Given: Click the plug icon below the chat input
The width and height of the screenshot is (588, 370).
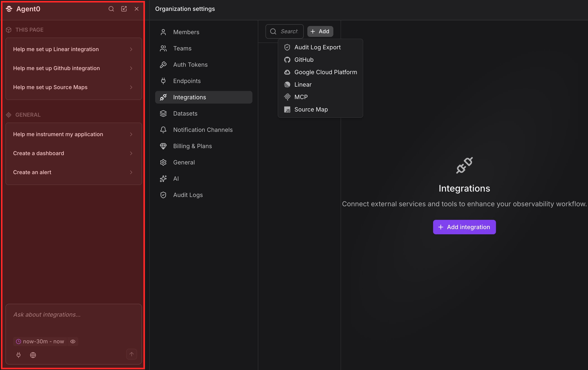Looking at the screenshot, I should point(19,355).
